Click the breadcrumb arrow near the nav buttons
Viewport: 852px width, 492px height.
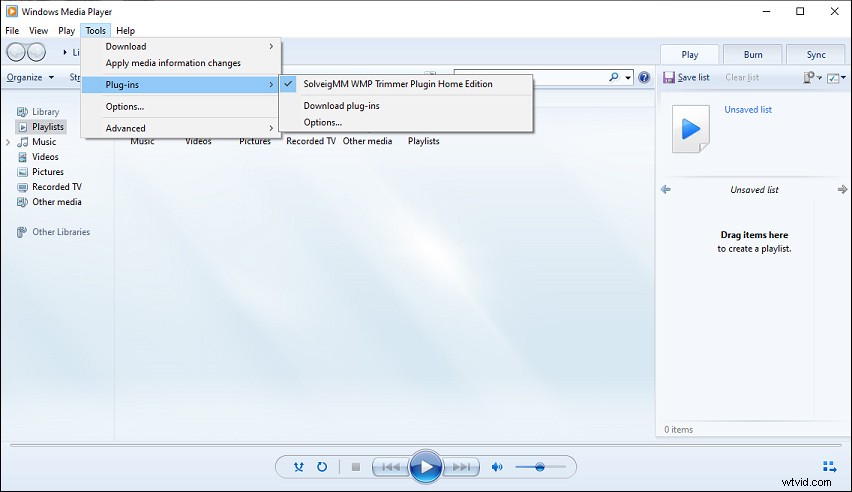65,52
